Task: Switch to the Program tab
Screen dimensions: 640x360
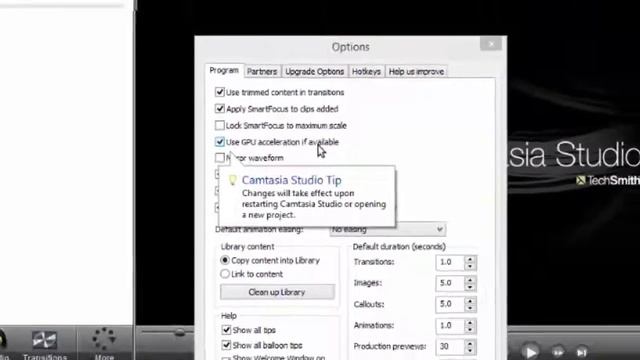Action: pos(224,71)
